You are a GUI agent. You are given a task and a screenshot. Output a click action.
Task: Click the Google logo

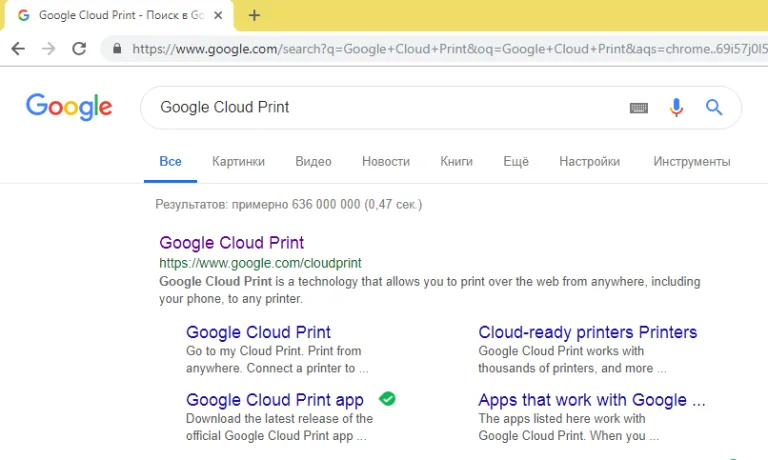click(x=69, y=106)
